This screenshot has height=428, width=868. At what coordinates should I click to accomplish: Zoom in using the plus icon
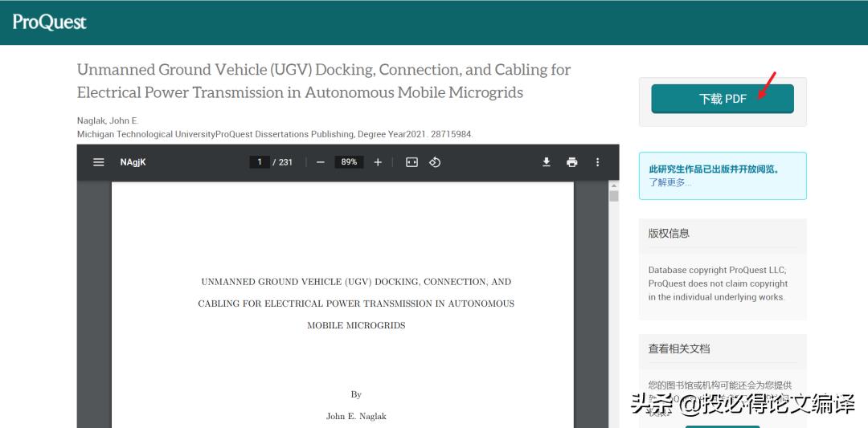pyautogui.click(x=378, y=162)
